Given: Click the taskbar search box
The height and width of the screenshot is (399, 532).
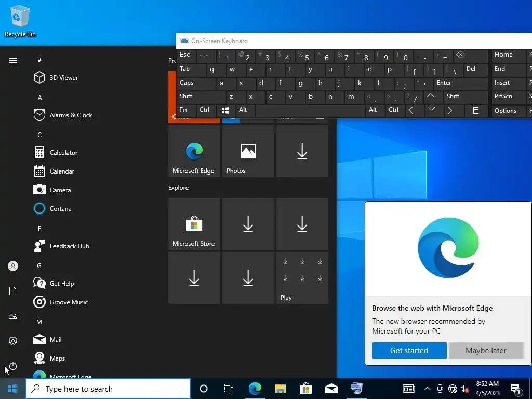Looking at the screenshot, I should [x=108, y=389].
